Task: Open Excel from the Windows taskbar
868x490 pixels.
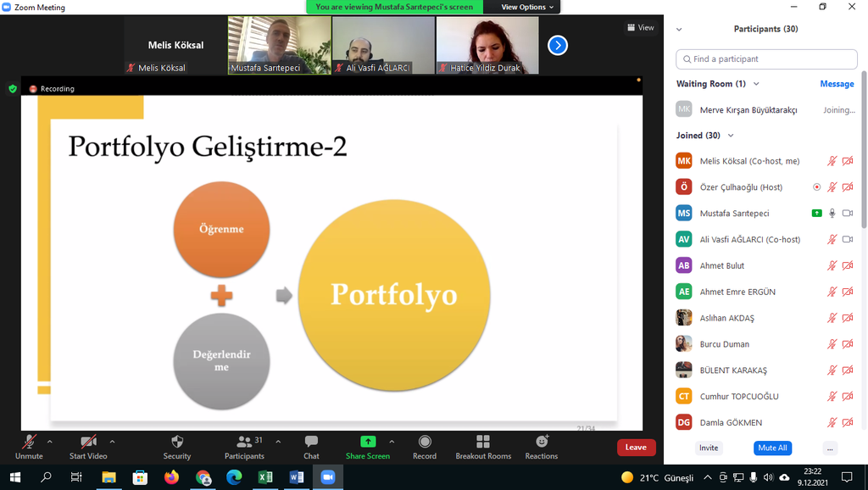Action: pyautogui.click(x=265, y=477)
